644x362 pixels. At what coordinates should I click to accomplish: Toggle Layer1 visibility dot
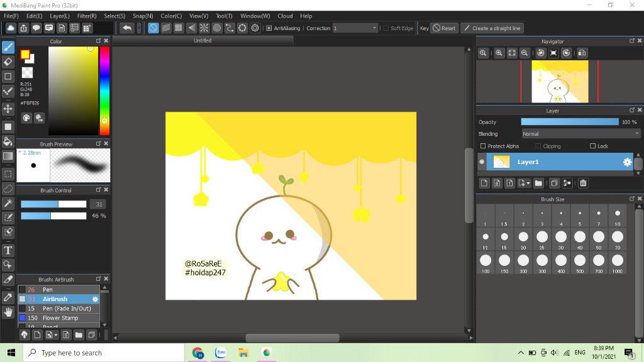click(x=482, y=162)
